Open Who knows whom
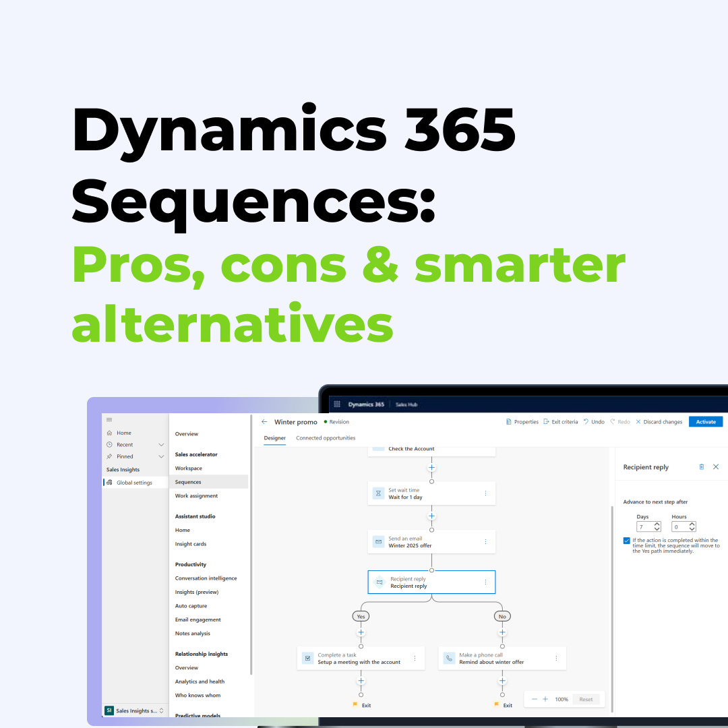Screen dimensions: 728x728 point(198,696)
